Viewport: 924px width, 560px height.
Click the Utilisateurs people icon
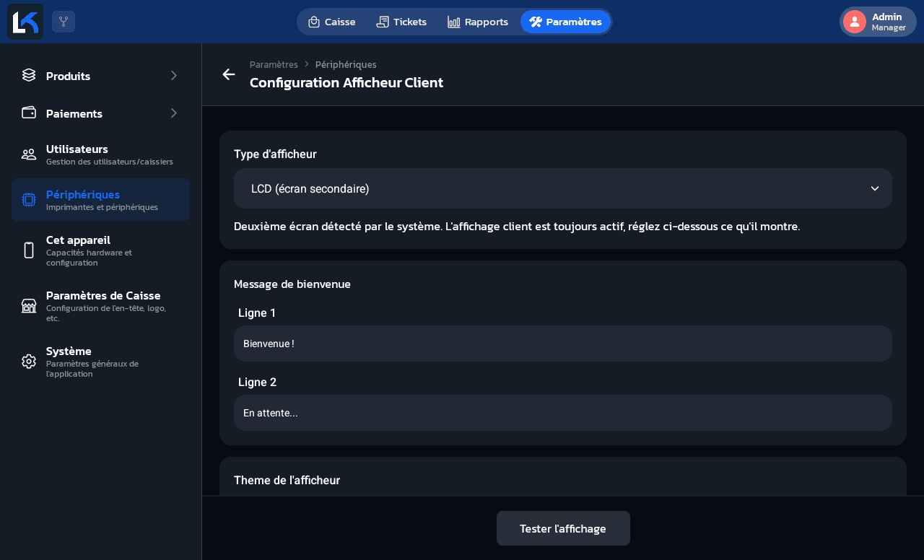point(29,154)
